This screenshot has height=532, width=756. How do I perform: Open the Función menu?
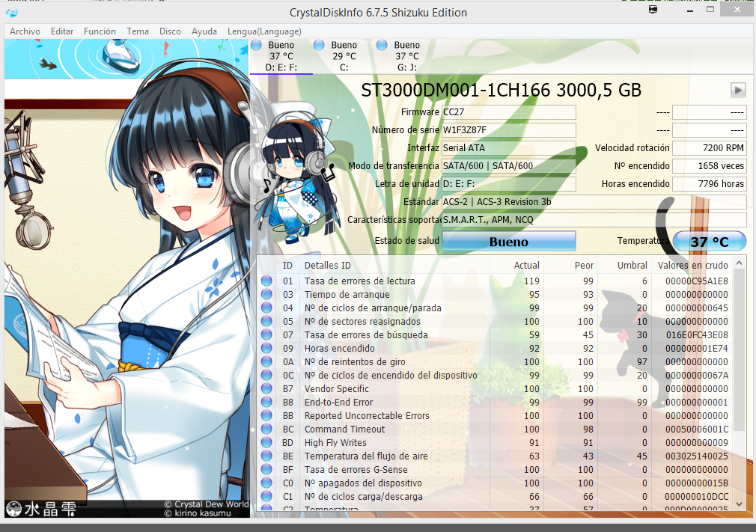point(100,31)
